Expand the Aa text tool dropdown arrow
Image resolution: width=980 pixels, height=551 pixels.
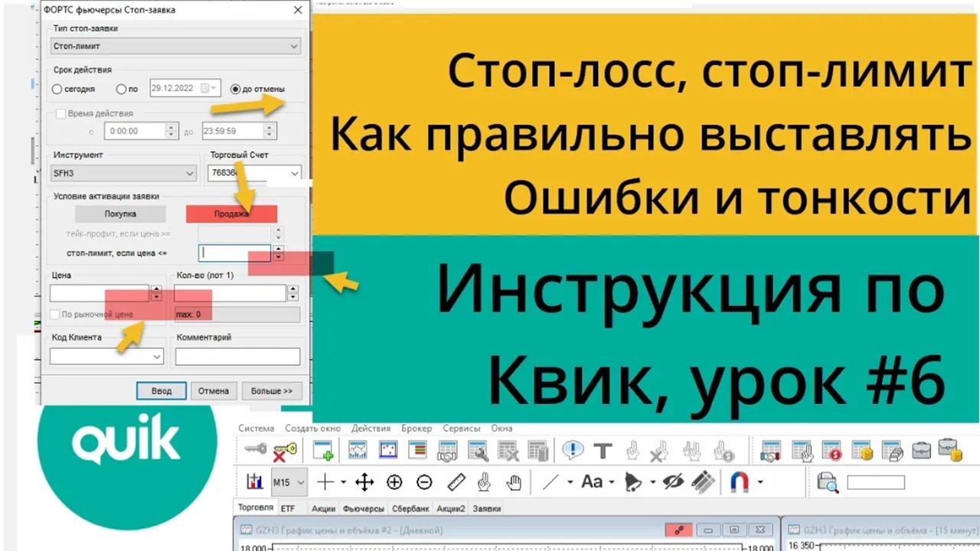click(x=612, y=482)
